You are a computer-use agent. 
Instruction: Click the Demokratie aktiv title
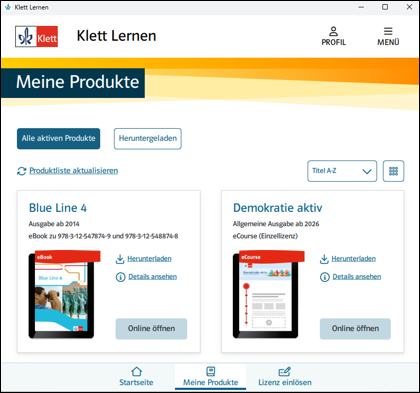tap(278, 208)
